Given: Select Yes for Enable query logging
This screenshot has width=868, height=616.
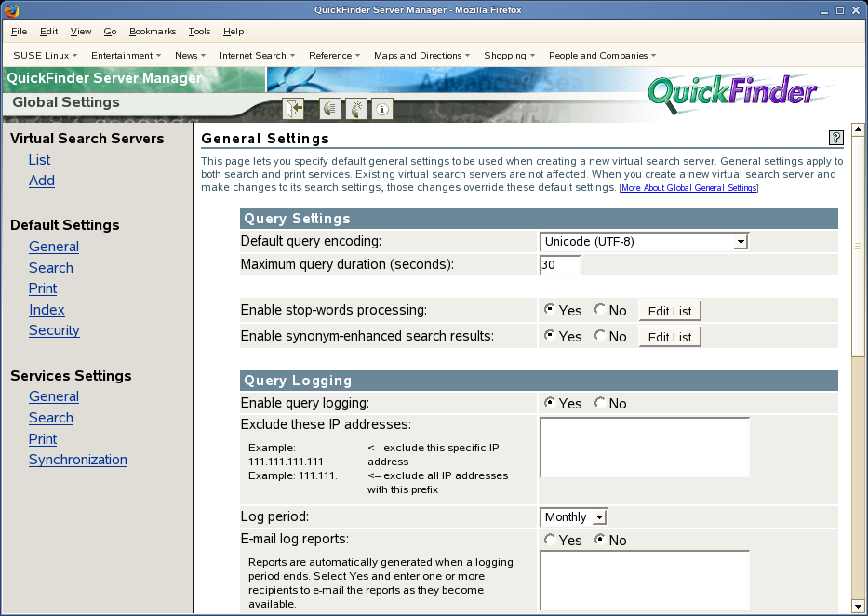Looking at the screenshot, I should (550, 402).
